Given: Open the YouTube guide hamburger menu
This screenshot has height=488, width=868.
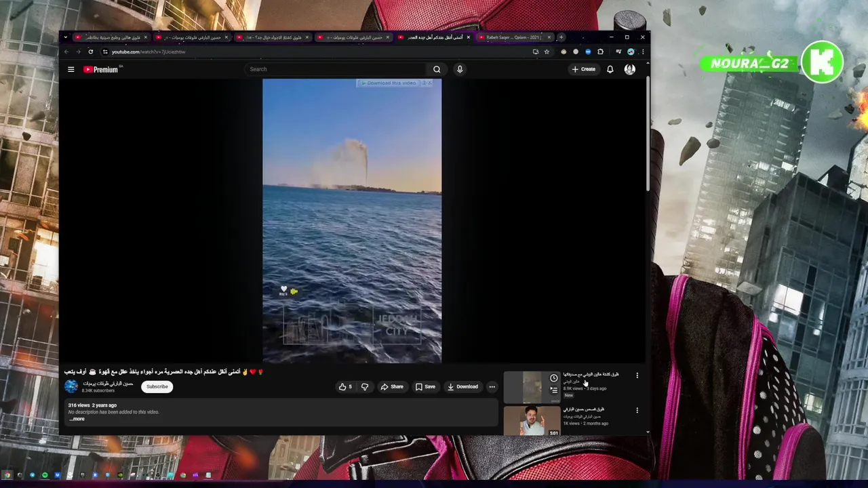Looking at the screenshot, I should click(71, 69).
